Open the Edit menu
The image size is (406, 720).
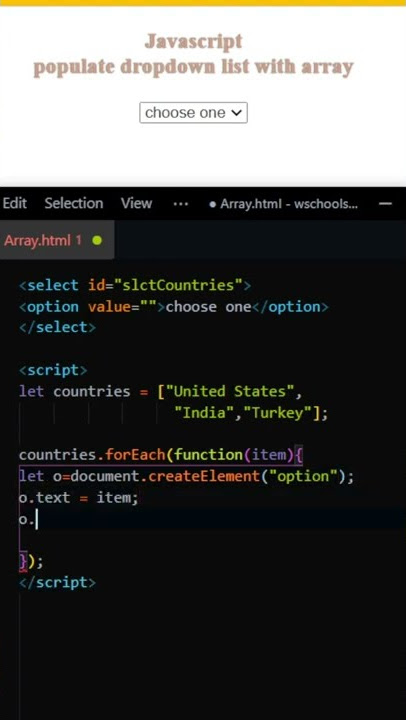pos(15,203)
